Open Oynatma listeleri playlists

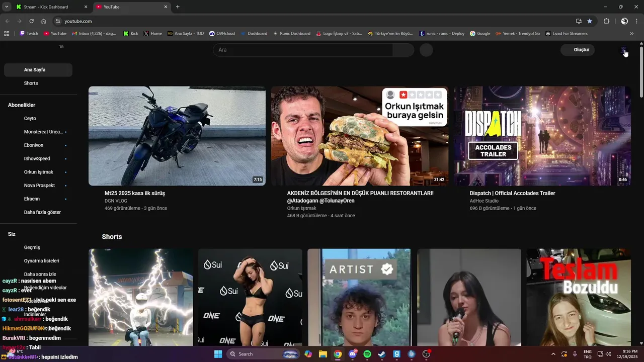coord(38,261)
